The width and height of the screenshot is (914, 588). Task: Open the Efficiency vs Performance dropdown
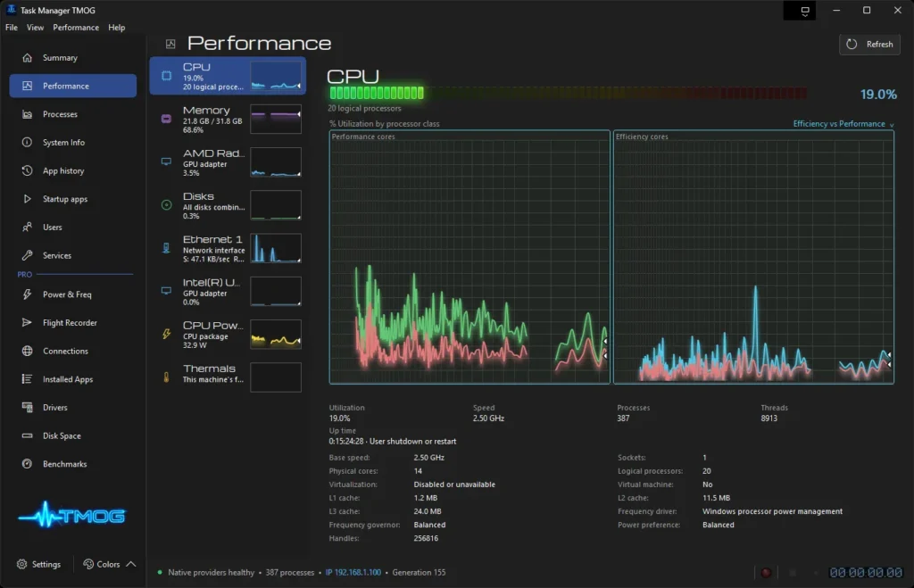[843, 123]
